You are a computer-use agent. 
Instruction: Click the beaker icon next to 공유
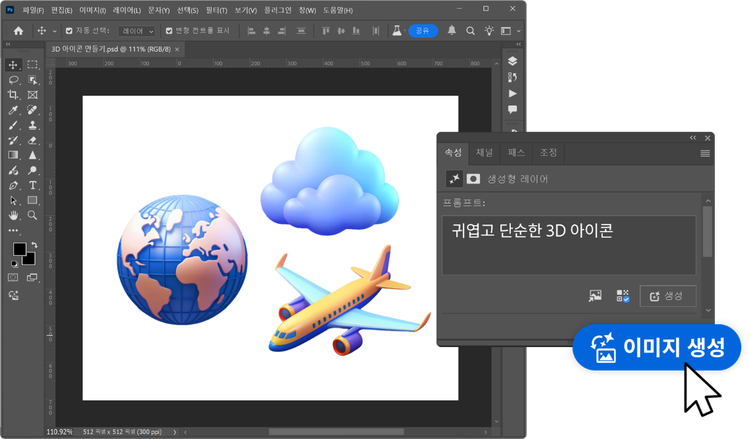pyautogui.click(x=397, y=31)
